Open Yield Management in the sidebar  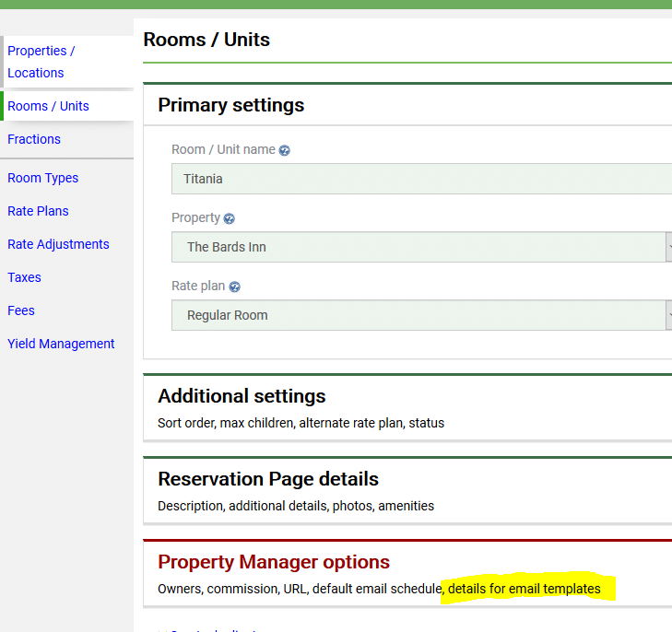[x=61, y=344]
